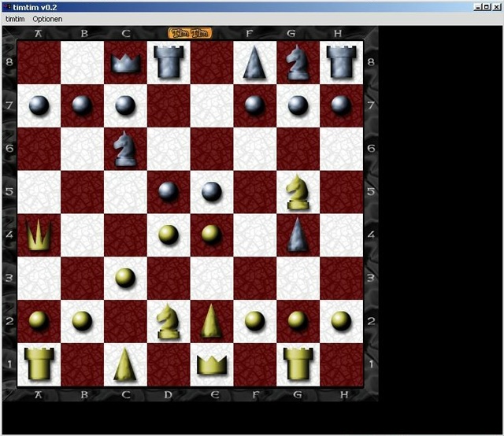504x436 pixels.
Task: Select the gold pawn on A2
Action: coord(39,321)
